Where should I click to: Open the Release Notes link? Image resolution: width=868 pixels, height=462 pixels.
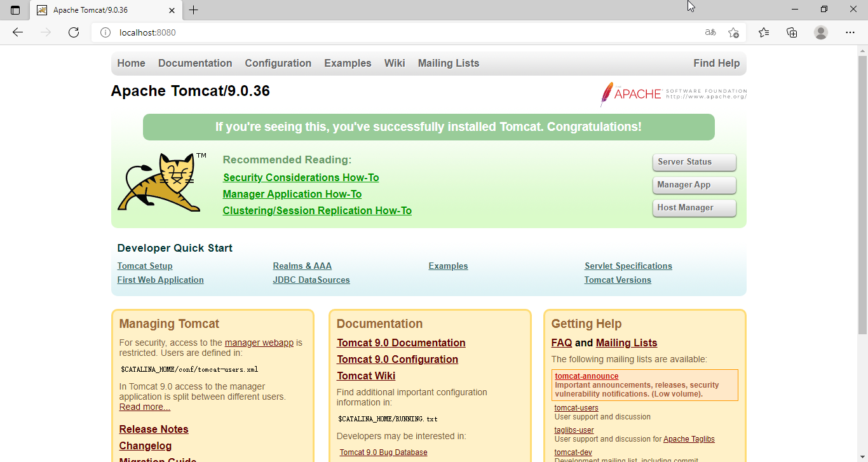coord(154,430)
